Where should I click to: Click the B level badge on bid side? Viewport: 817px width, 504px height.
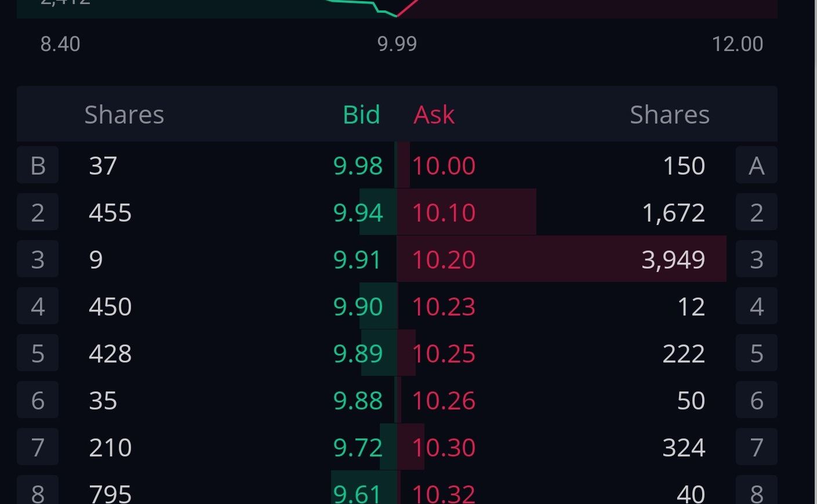pos(38,166)
